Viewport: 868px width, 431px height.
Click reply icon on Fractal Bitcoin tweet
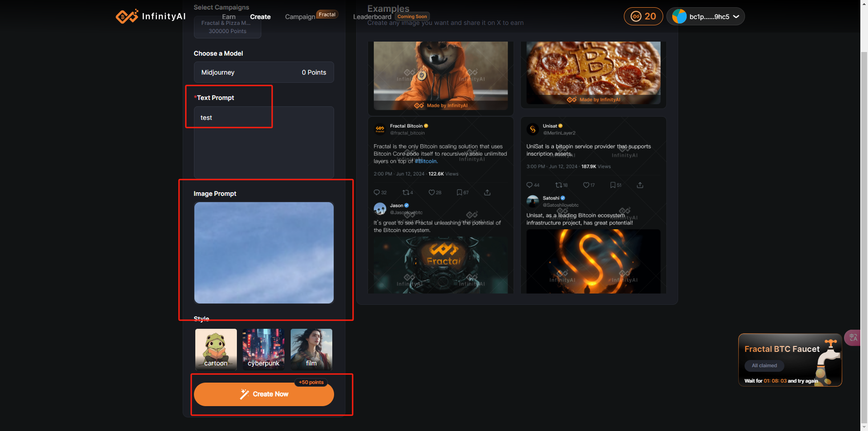click(377, 192)
